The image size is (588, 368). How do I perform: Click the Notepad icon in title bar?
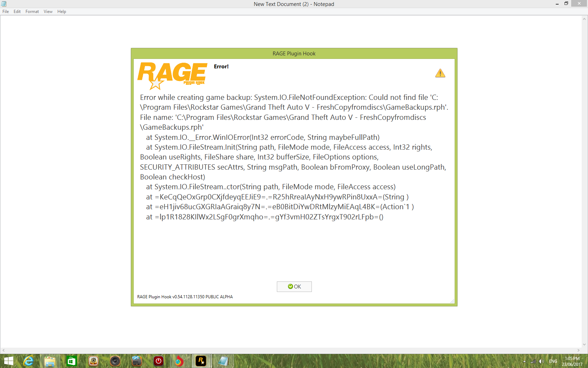tap(4, 4)
